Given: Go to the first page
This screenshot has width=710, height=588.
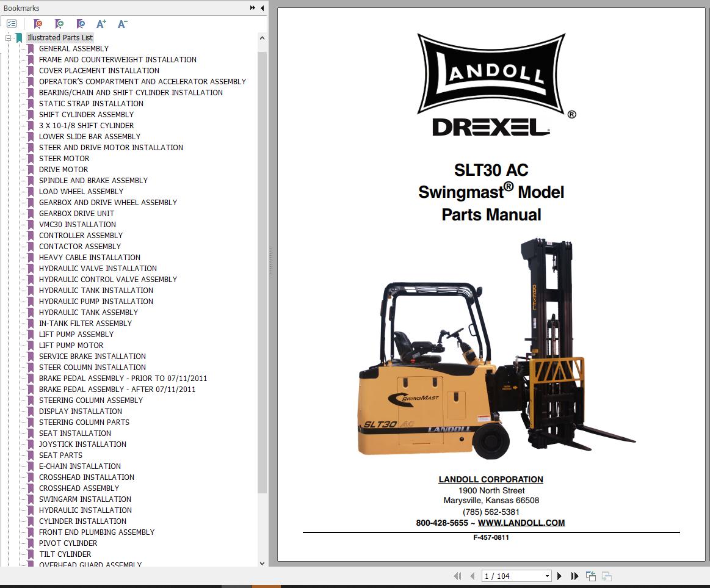Looking at the screenshot, I should pyautogui.click(x=458, y=576).
